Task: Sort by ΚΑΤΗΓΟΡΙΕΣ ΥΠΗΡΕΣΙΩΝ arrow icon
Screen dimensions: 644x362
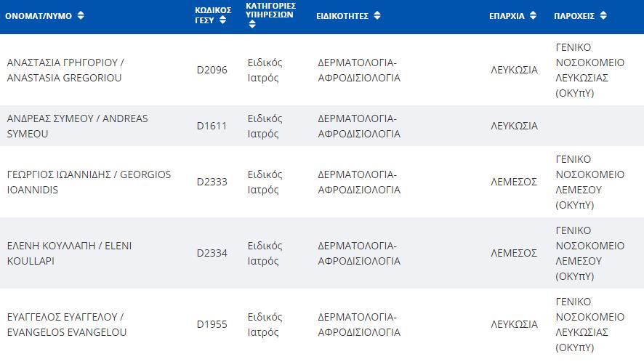Action: pos(252,24)
